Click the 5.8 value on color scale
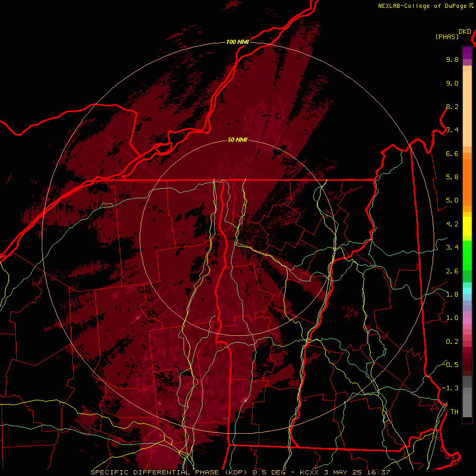476x476 pixels. click(452, 177)
